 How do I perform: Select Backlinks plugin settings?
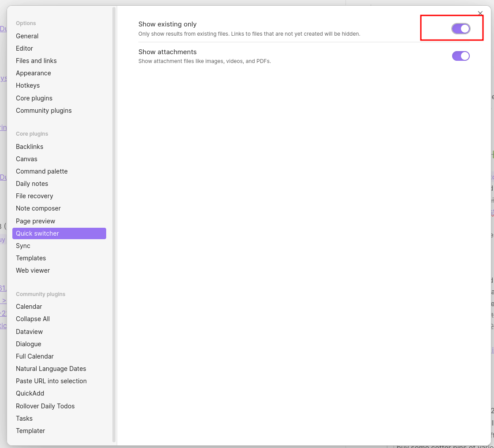tap(30, 147)
